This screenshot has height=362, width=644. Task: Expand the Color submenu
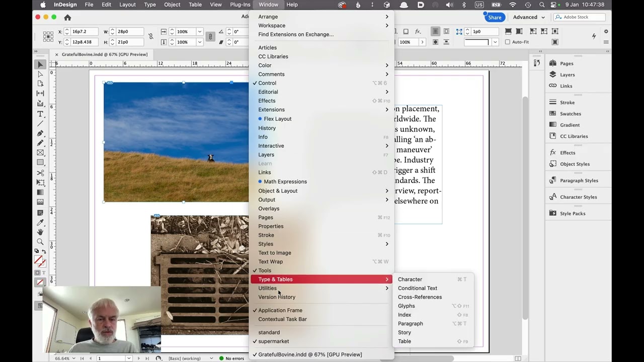(322, 65)
